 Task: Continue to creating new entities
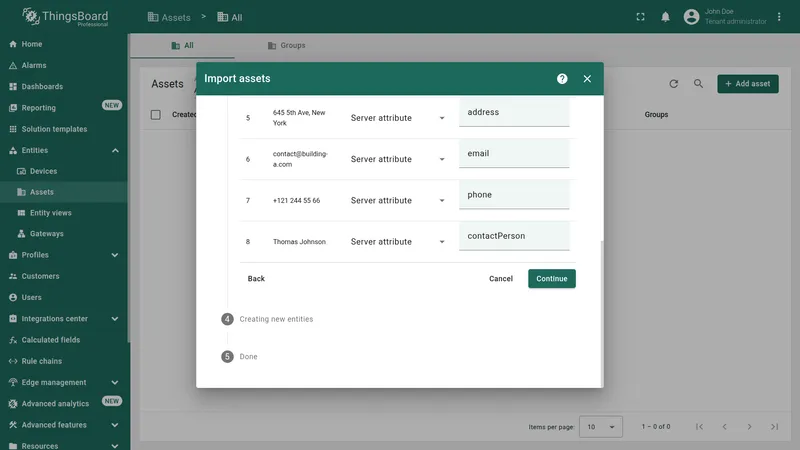(552, 279)
